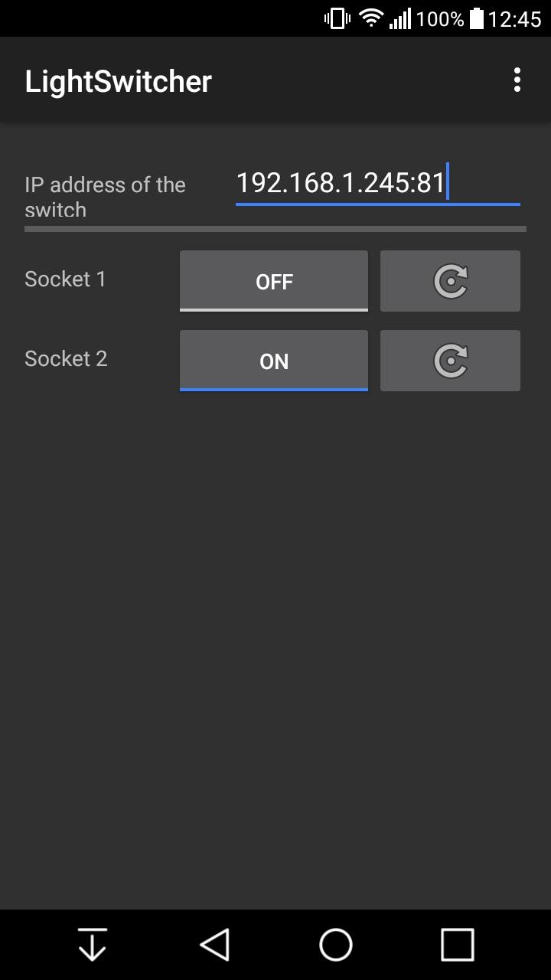
Task: Open the overflow menu in the action bar
Action: tap(517, 80)
